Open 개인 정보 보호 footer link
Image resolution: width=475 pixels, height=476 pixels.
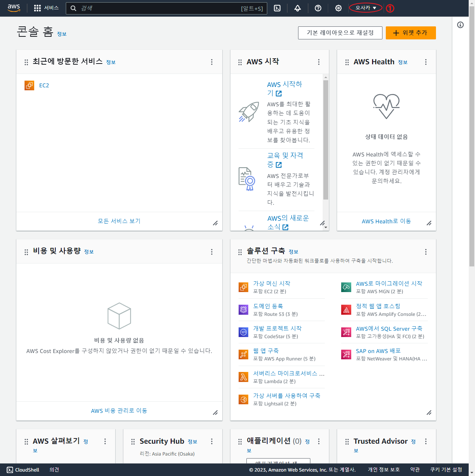pyautogui.click(x=384, y=470)
